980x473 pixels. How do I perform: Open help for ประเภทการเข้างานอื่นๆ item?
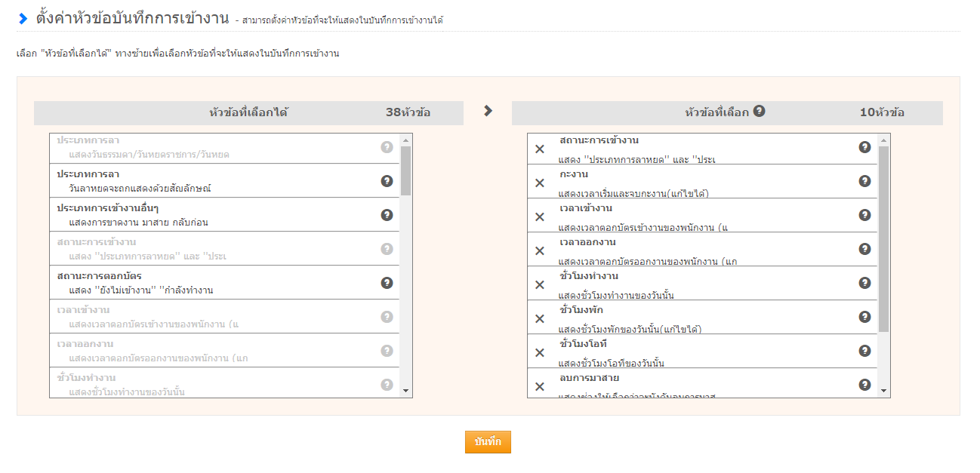click(x=387, y=215)
